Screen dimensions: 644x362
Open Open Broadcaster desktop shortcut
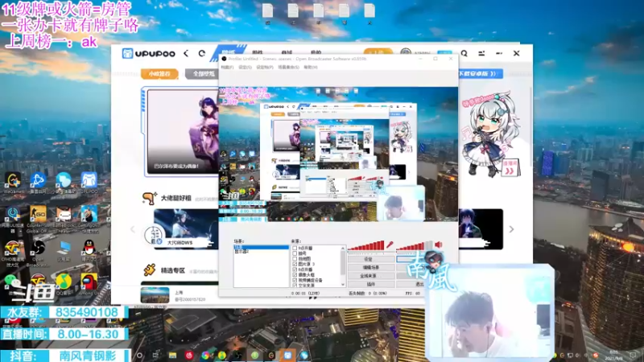38,248
